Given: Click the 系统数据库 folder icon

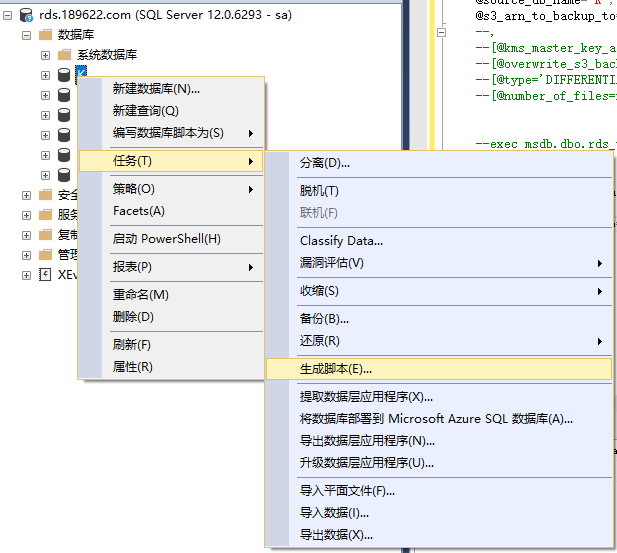Looking at the screenshot, I should [65, 55].
